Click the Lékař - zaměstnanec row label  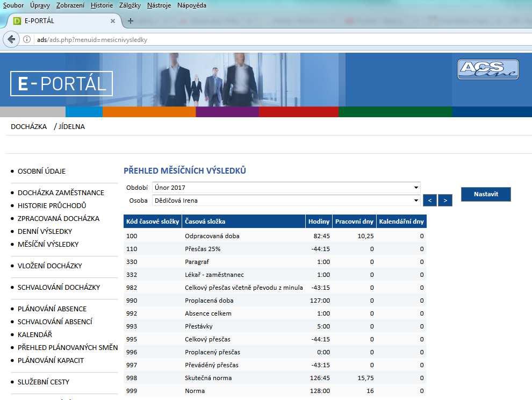214,275
